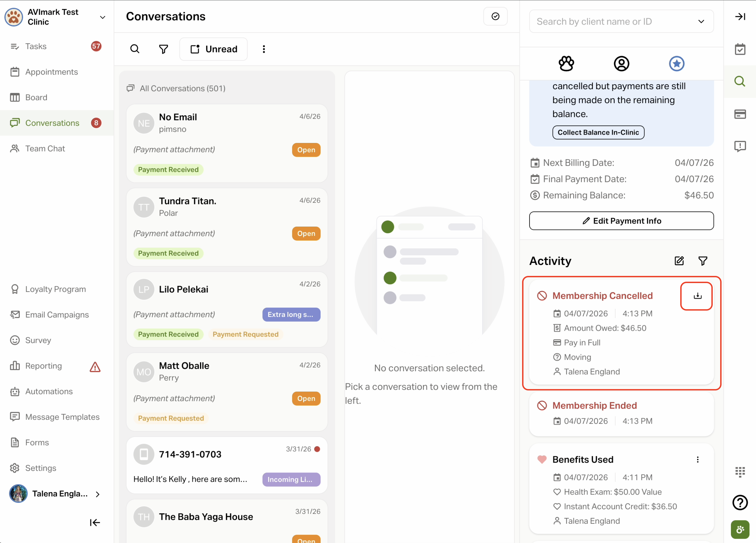Image resolution: width=756 pixels, height=543 pixels.
Task: Expand the AVImark Test Clinic dropdown
Action: click(x=102, y=17)
